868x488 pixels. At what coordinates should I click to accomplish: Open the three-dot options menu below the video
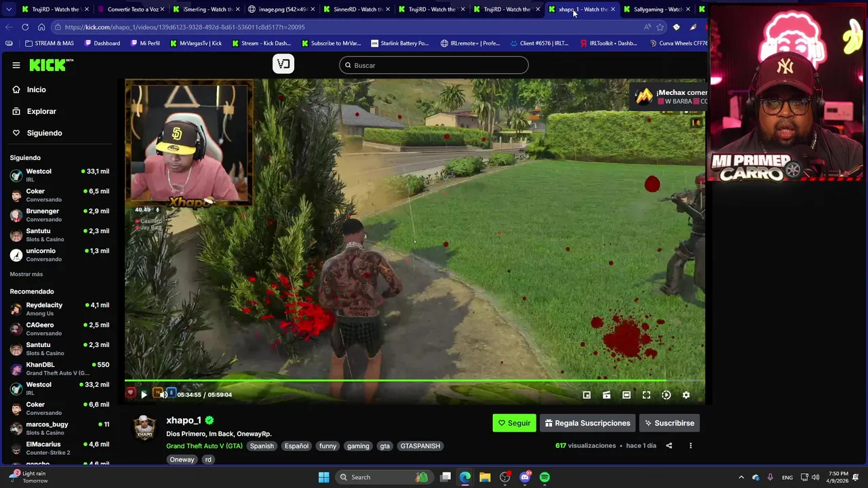click(690, 446)
